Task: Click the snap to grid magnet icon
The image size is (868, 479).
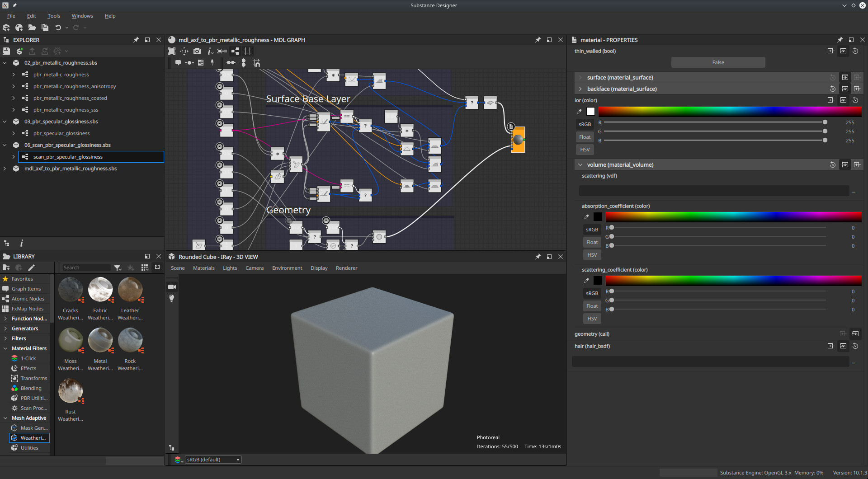Action: click(256, 63)
